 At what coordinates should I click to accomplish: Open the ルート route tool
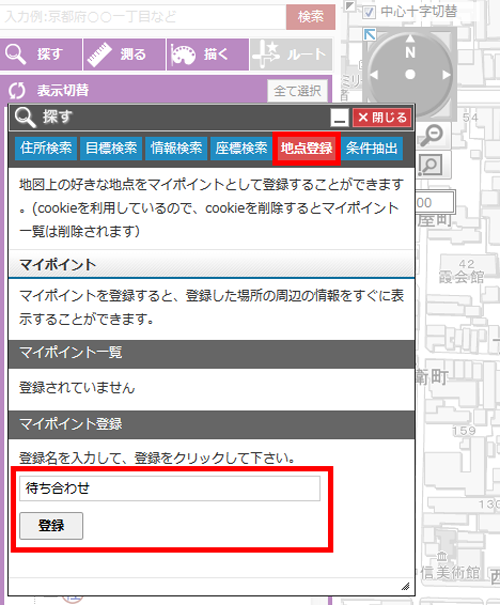pos(291,54)
